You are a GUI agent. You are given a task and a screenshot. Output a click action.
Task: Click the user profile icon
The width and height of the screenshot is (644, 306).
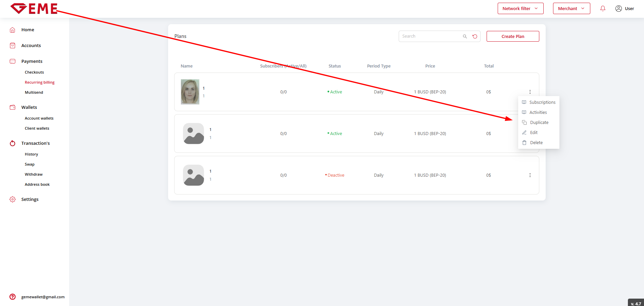618,9
